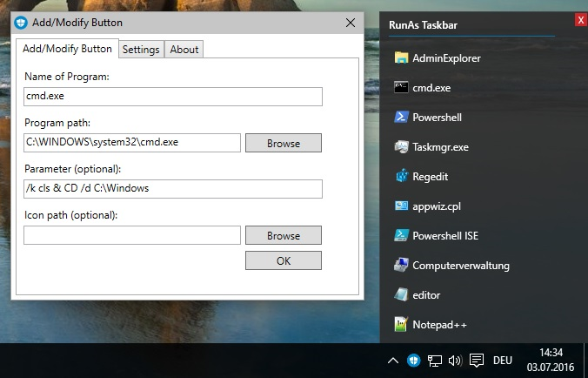Click the editor notepad icon in RunAs Taskbar

(x=401, y=294)
